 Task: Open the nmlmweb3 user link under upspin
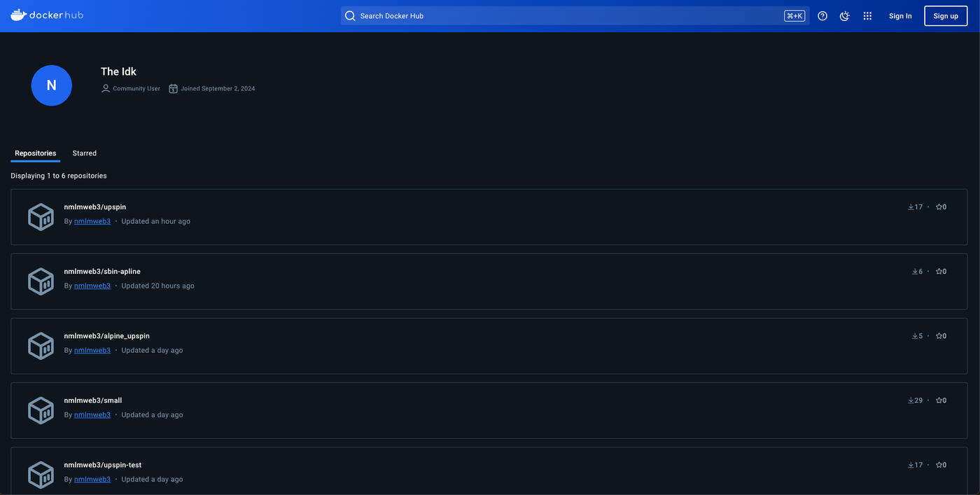pos(92,221)
